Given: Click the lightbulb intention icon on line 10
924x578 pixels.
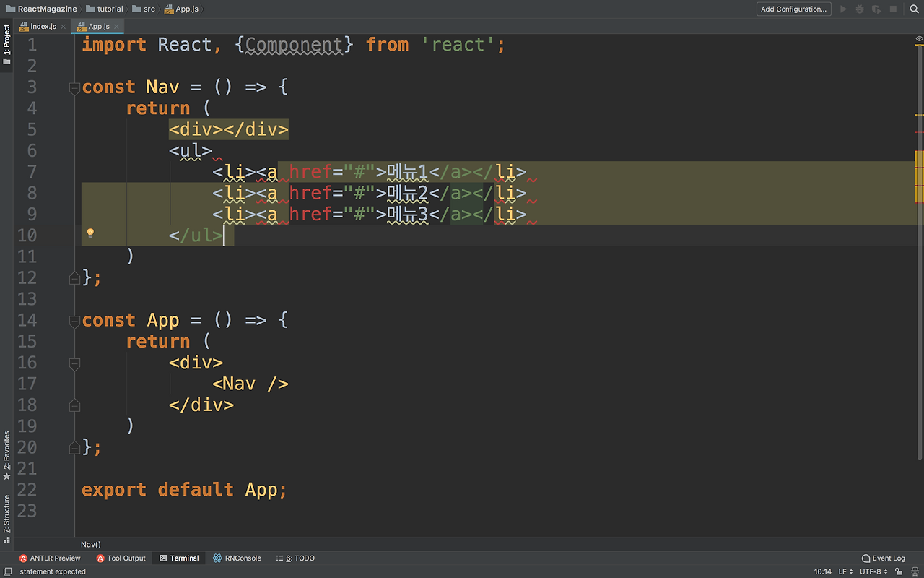Looking at the screenshot, I should 90,233.
